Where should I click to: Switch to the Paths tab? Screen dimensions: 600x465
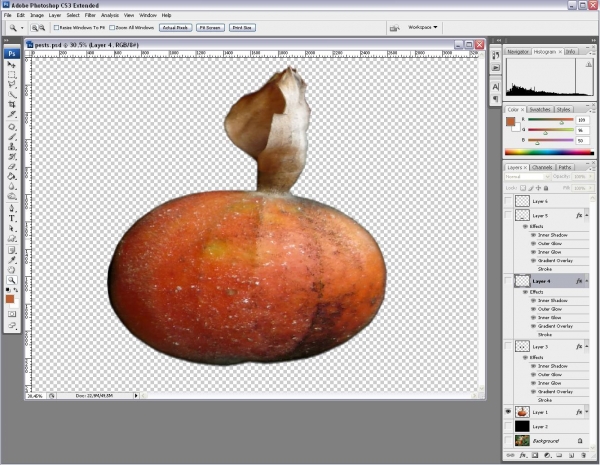(x=565, y=167)
